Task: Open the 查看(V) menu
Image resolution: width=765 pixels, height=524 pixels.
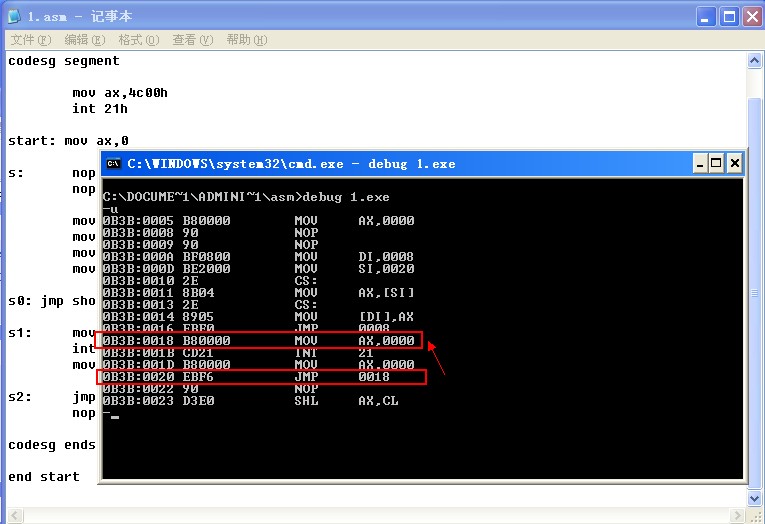Action: [x=192, y=40]
